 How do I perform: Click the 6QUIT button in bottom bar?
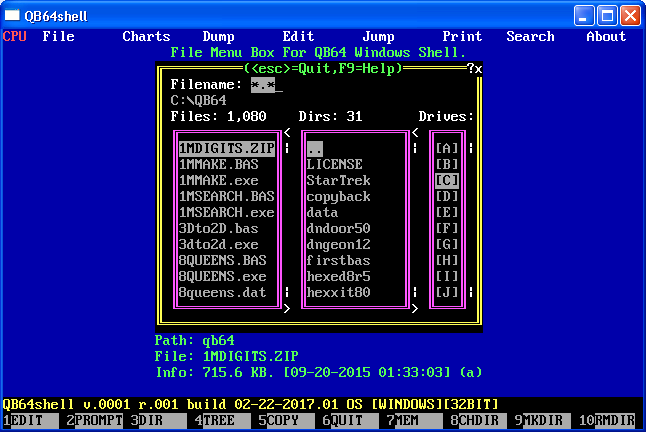(x=350, y=421)
